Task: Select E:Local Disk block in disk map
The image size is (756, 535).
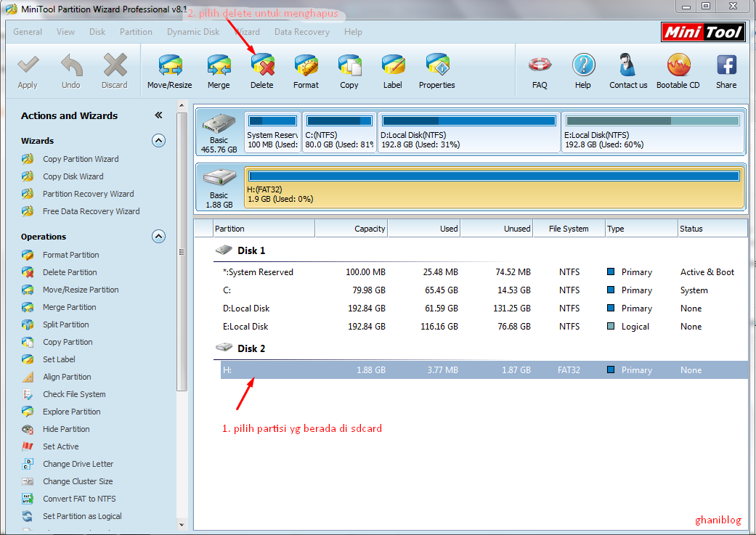Action: click(653, 132)
